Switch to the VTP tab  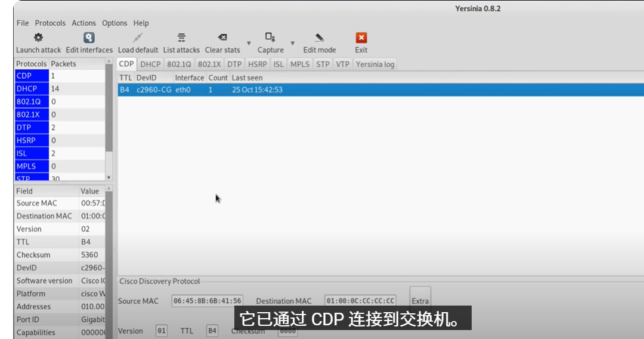click(x=342, y=64)
